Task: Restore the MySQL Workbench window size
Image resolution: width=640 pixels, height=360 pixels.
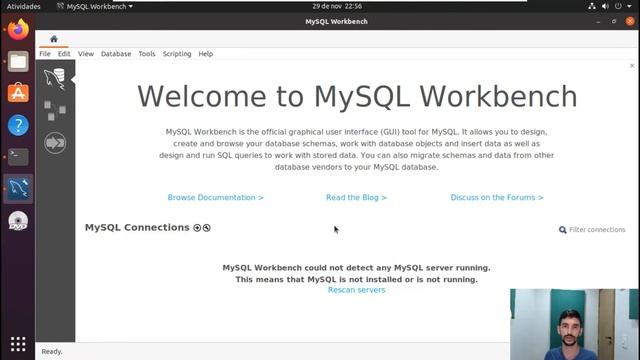Action: pos(614,22)
